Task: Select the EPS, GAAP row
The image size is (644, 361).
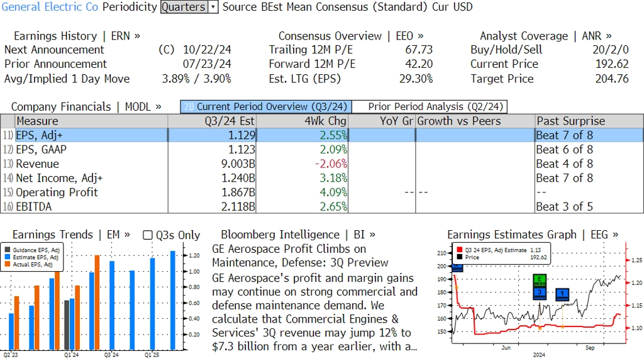Action: (x=322, y=150)
